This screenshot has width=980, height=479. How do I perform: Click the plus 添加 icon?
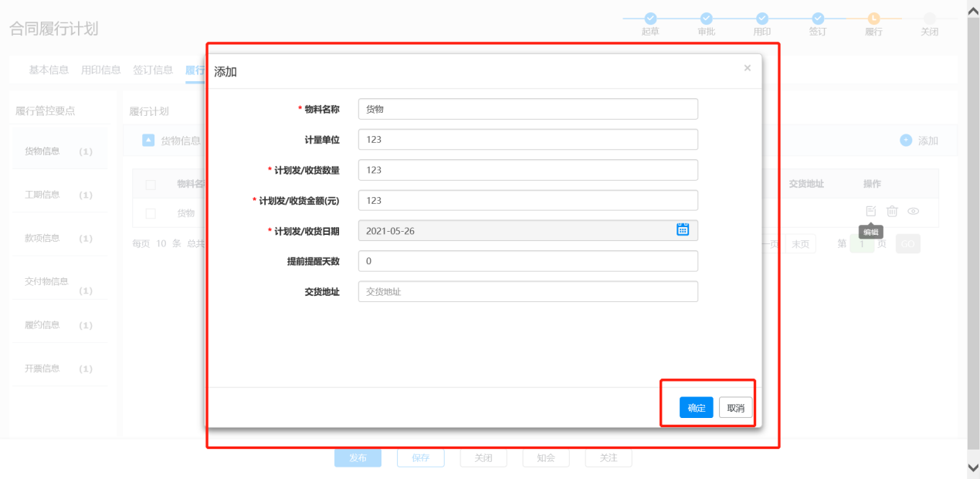(x=906, y=141)
